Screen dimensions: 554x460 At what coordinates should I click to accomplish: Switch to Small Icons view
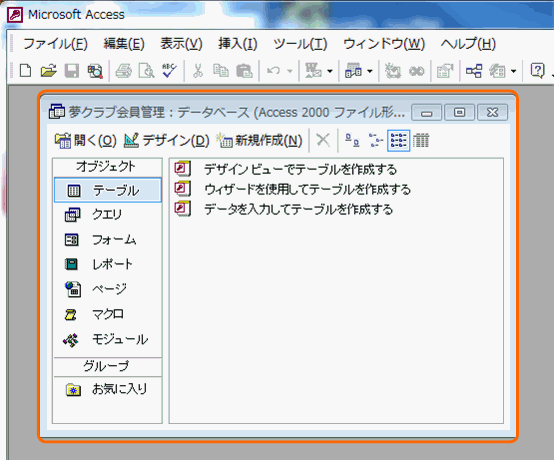(376, 140)
